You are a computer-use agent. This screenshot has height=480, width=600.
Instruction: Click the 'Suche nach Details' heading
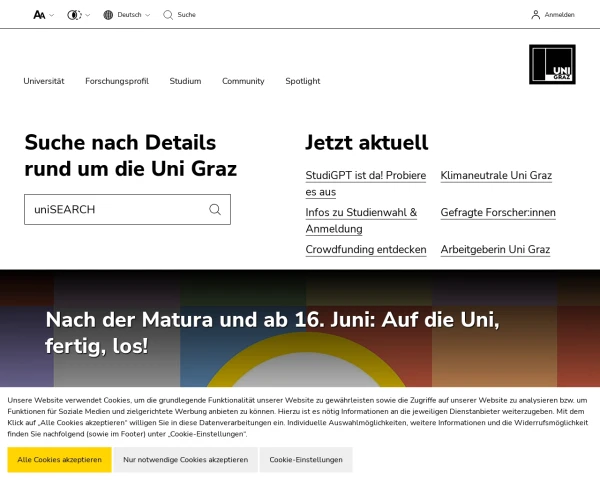(x=130, y=155)
